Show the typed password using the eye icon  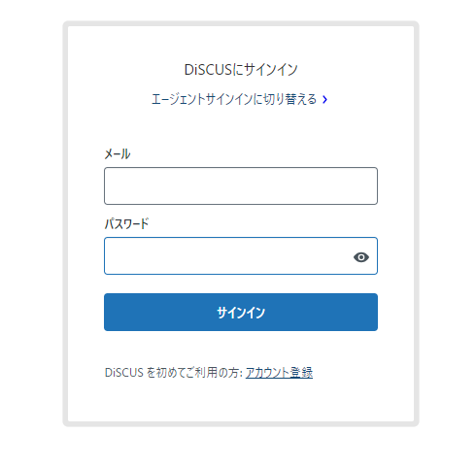(x=360, y=257)
